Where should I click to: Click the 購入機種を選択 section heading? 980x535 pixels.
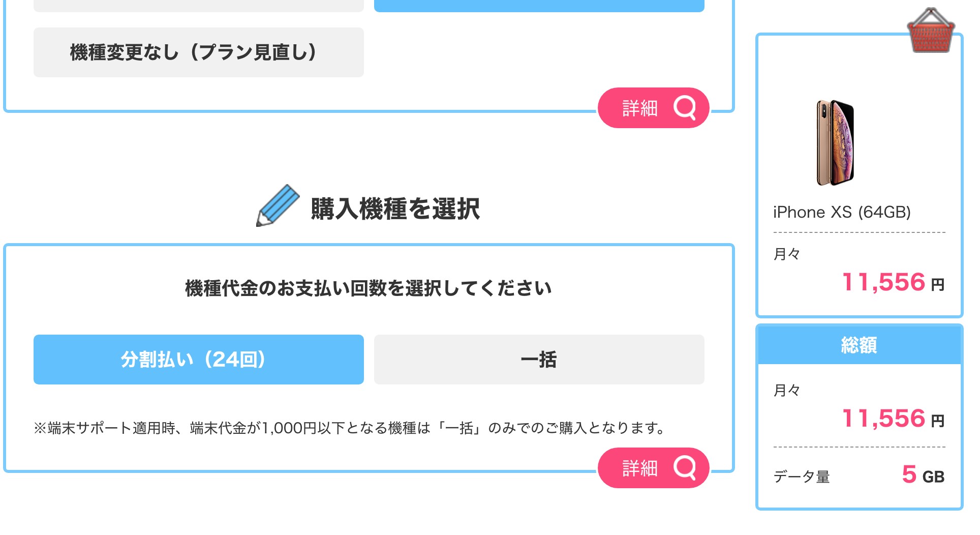point(395,209)
